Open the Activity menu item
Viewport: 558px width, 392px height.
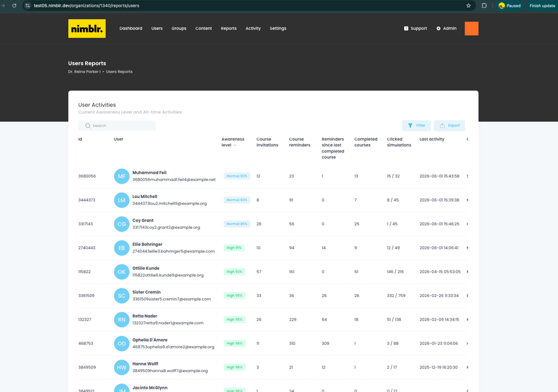point(253,29)
